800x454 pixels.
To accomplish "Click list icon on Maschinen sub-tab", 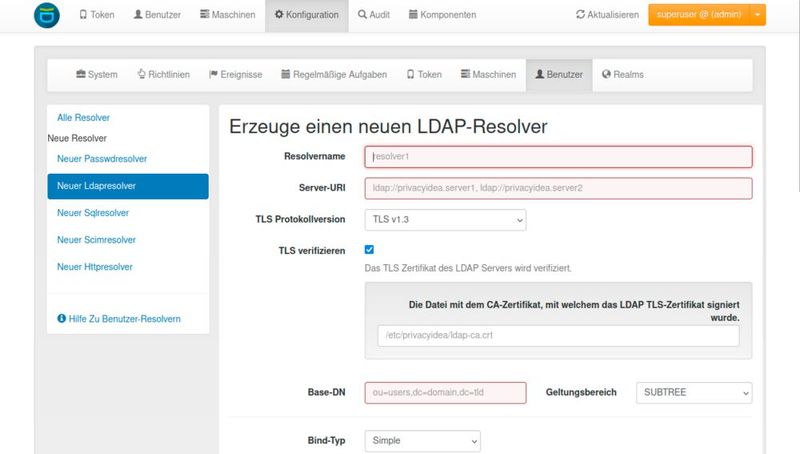I will pos(465,74).
